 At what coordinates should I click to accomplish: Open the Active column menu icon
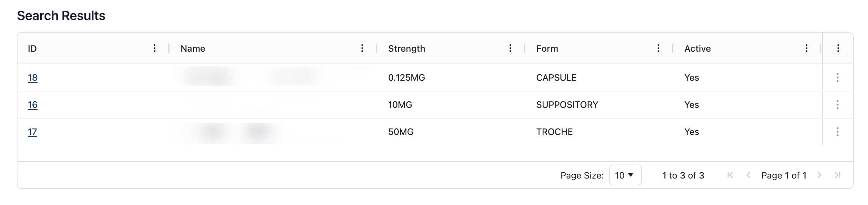click(806, 48)
